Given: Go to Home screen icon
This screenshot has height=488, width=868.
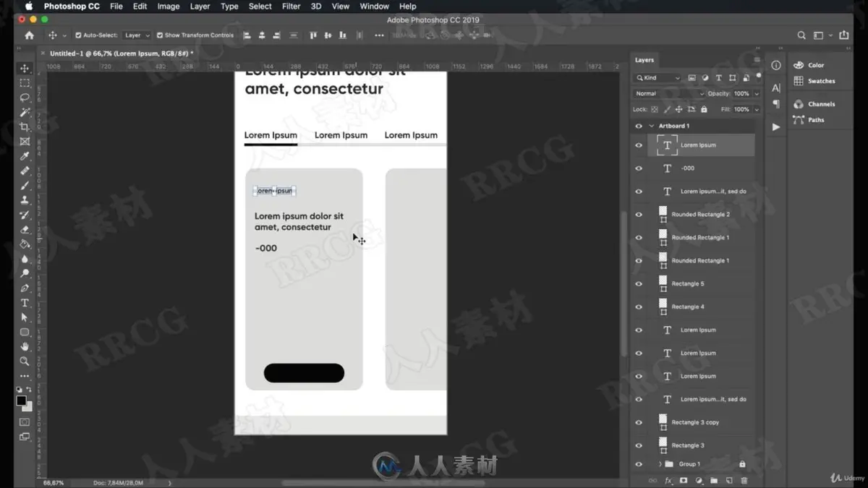Looking at the screenshot, I should pos(29,35).
